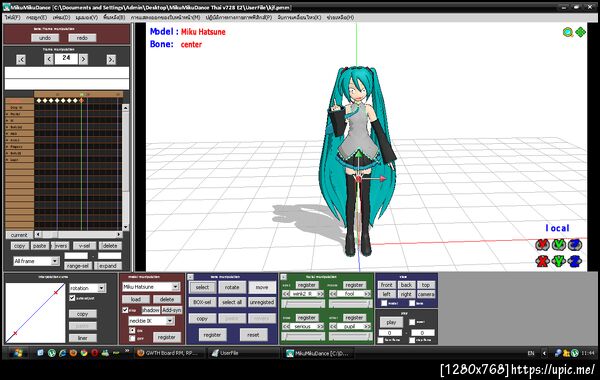The height and width of the screenshot is (380, 600).
Task: Open the File (F) menu
Action: 13,17
